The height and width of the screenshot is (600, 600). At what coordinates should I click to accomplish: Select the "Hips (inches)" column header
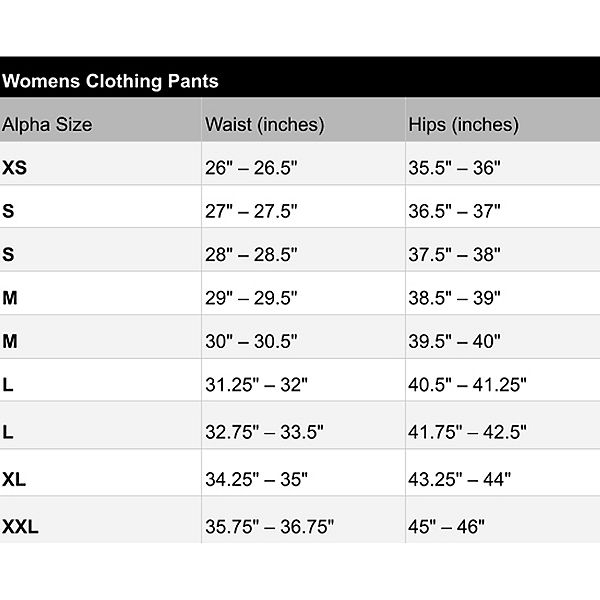463,125
